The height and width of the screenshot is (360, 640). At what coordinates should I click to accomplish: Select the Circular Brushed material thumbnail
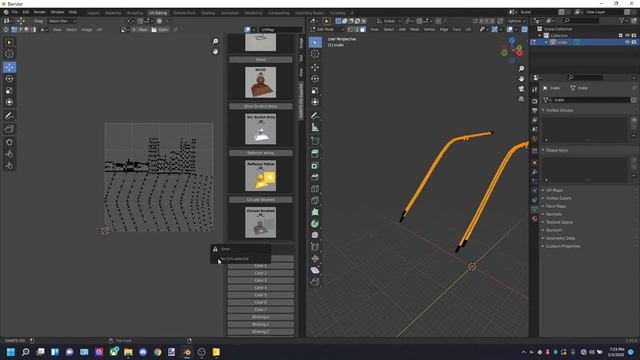(x=260, y=222)
